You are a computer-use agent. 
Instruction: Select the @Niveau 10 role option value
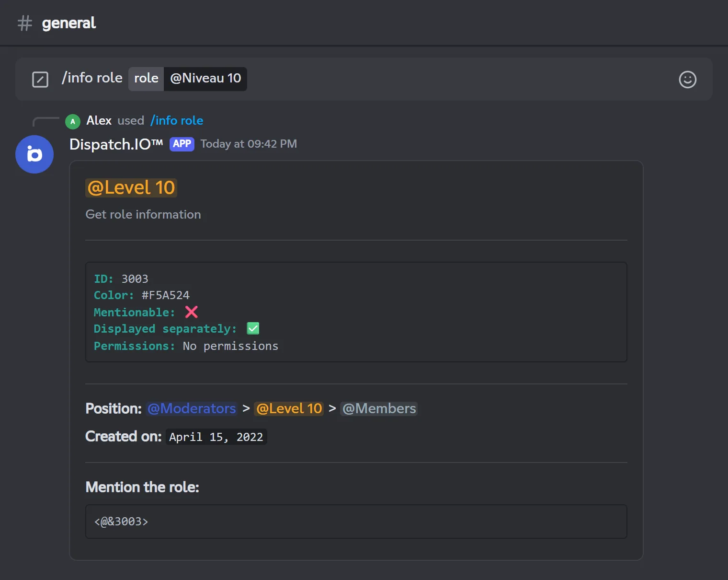point(205,78)
